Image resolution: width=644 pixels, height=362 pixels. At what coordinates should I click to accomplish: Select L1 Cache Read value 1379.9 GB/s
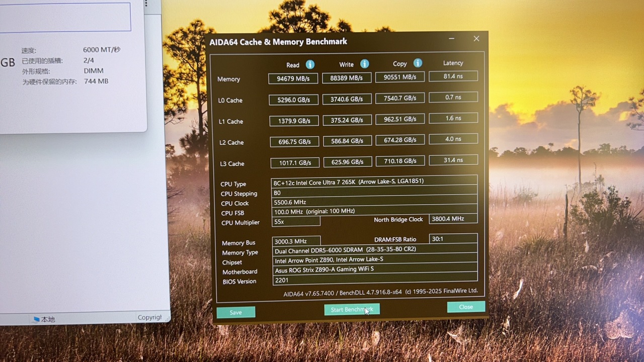tap(294, 121)
